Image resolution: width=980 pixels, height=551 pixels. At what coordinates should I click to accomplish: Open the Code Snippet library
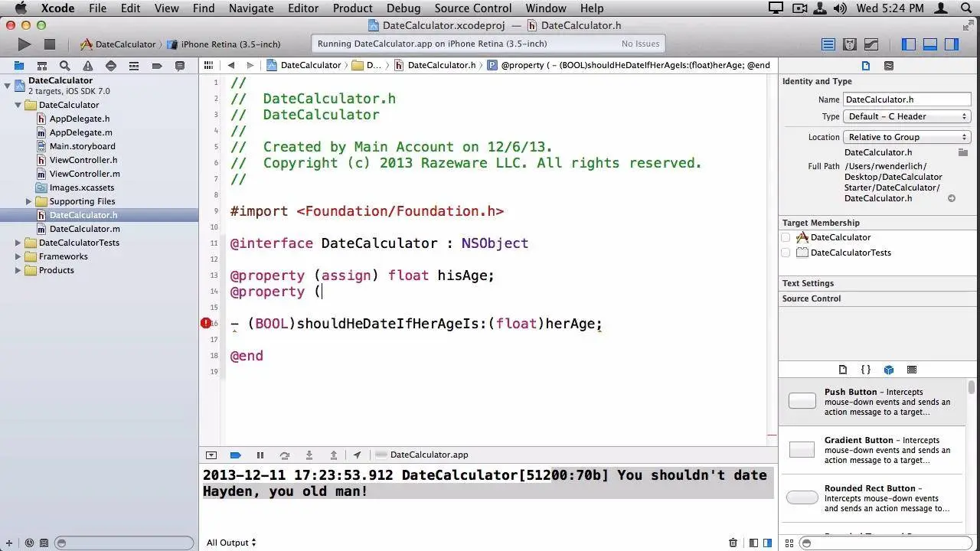866,370
